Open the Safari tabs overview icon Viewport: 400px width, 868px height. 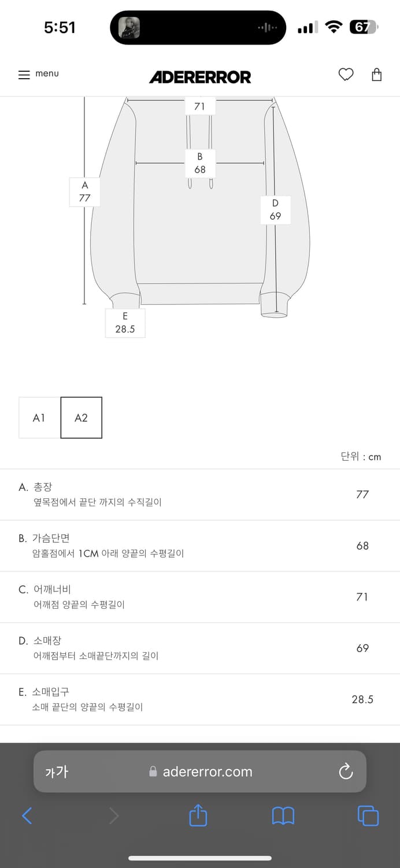pos(368,816)
